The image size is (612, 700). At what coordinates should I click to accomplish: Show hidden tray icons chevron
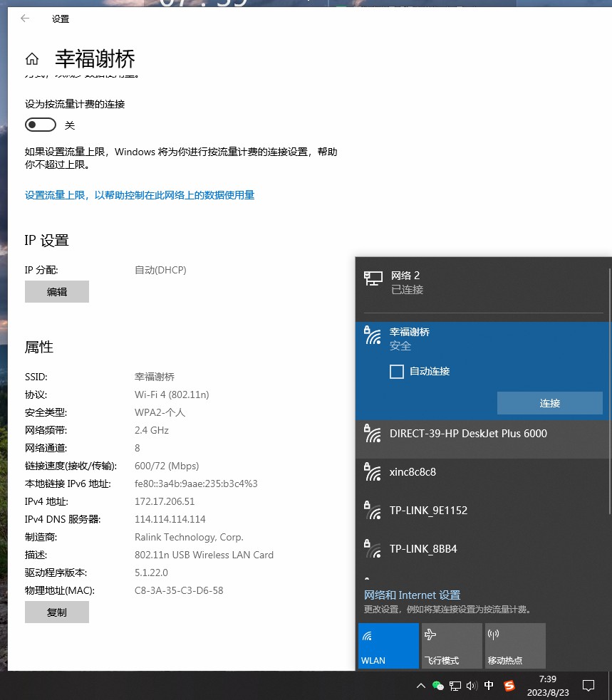coord(420,686)
